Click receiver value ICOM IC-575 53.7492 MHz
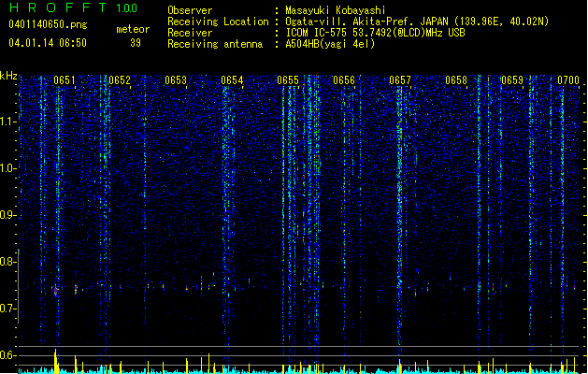Screen dimensions: 588x374 pos(375,33)
